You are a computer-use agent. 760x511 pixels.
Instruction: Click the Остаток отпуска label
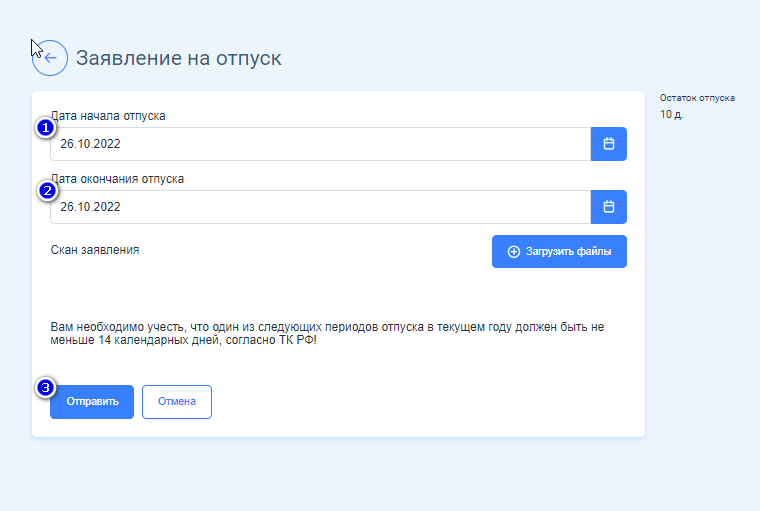tap(697, 98)
